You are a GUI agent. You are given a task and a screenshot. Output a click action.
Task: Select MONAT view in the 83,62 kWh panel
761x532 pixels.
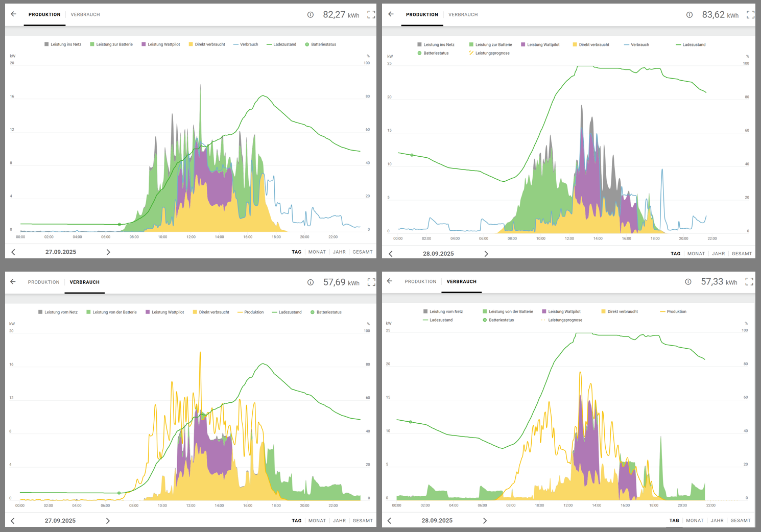click(x=696, y=254)
